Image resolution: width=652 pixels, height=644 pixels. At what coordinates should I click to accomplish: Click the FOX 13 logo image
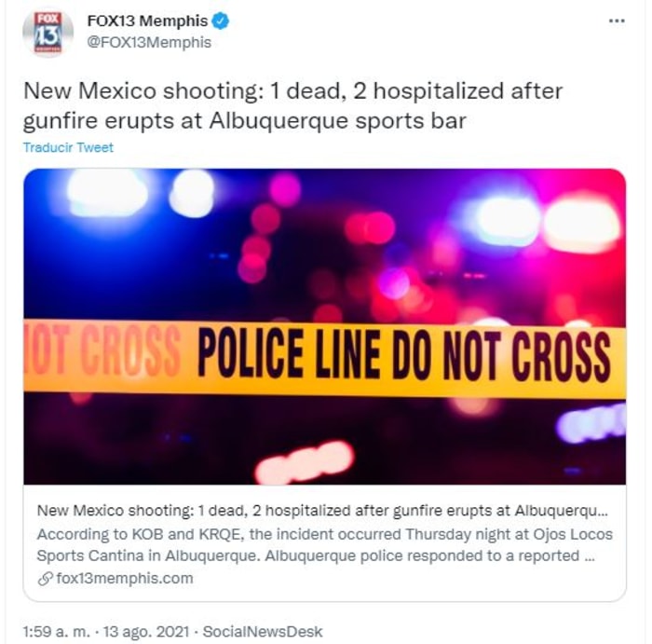(x=48, y=33)
